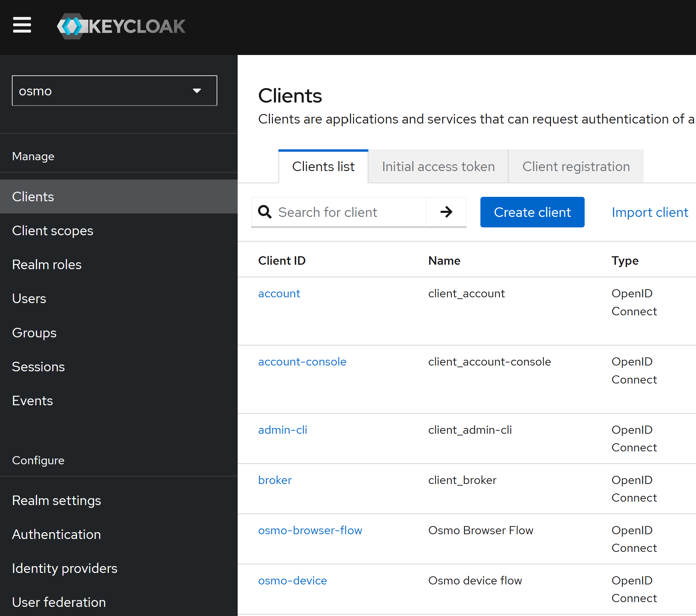The width and height of the screenshot is (696, 616).
Task: Open Identity providers settings
Action: tap(65, 568)
